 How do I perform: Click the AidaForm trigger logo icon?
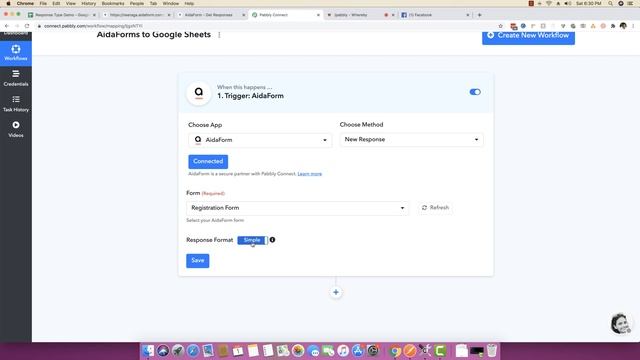198,93
